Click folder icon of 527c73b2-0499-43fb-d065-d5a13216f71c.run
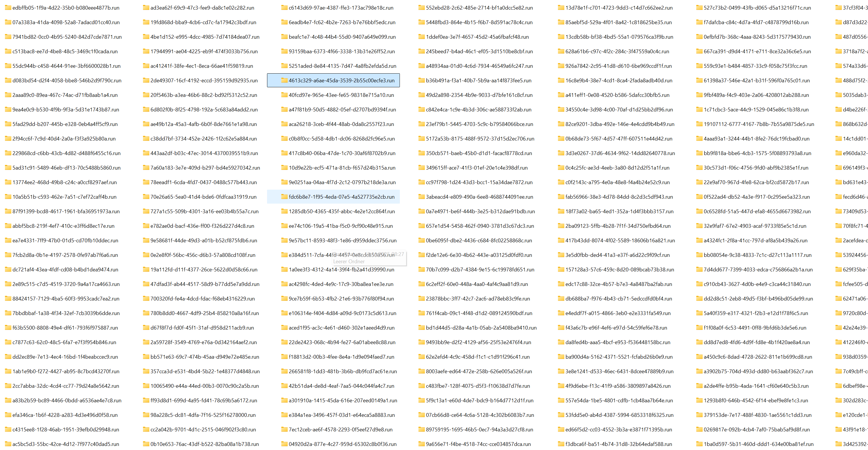The height and width of the screenshot is (450, 868). coord(699,8)
